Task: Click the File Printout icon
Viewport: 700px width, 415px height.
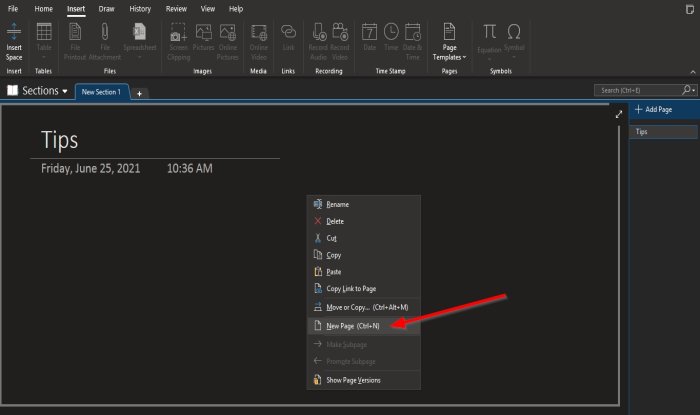Action: click(75, 32)
